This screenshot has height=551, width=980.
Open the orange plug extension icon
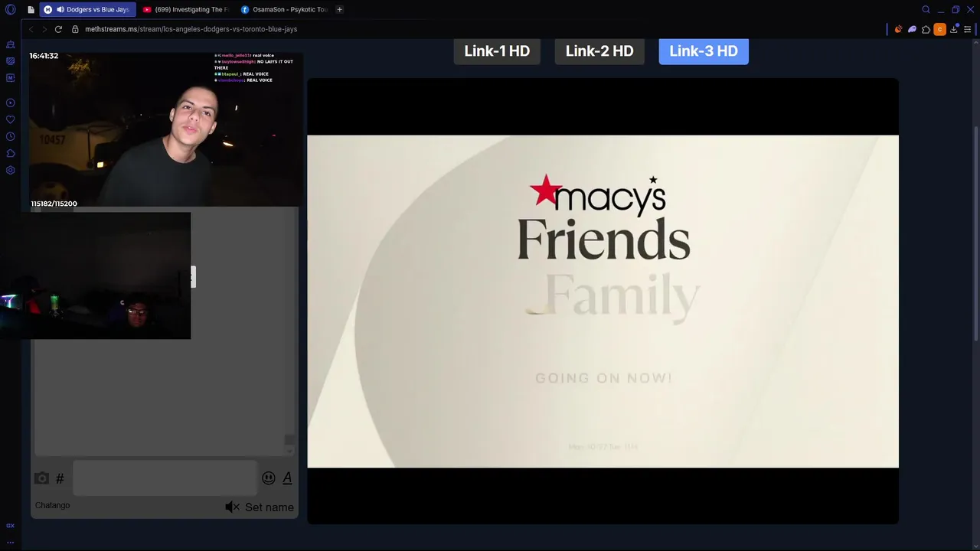(x=898, y=29)
